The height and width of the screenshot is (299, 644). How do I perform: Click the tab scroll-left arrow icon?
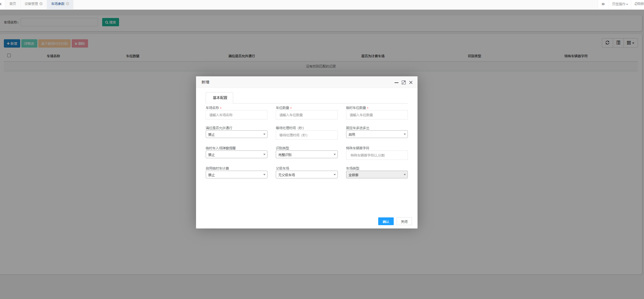(x=1, y=4)
